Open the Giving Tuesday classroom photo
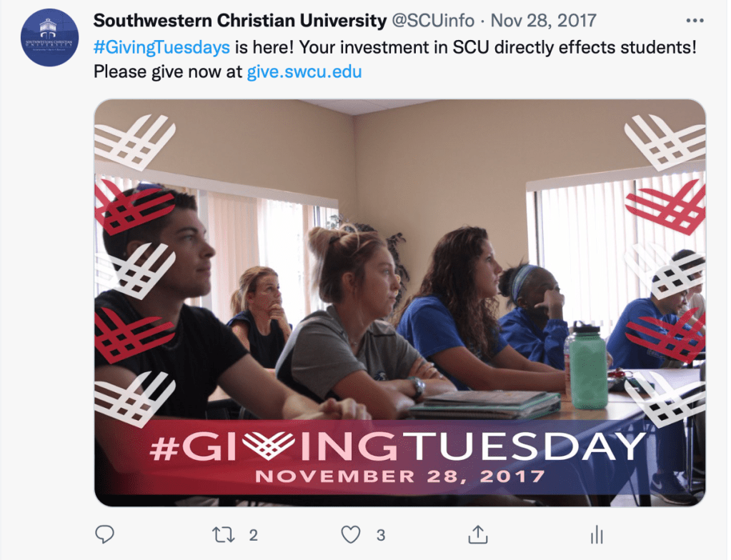The image size is (731, 560). click(x=400, y=302)
